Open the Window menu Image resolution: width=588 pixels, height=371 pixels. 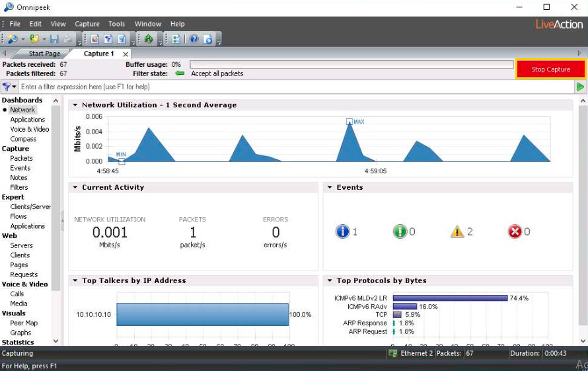(x=148, y=24)
